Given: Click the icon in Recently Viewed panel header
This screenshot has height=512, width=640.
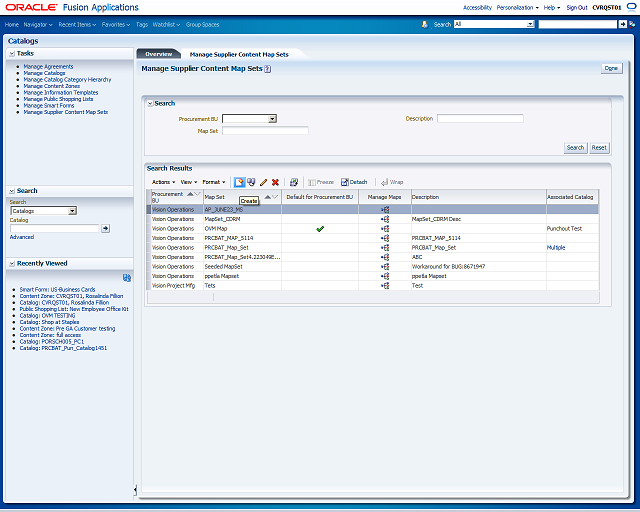Looking at the screenshot, I should point(127,278).
